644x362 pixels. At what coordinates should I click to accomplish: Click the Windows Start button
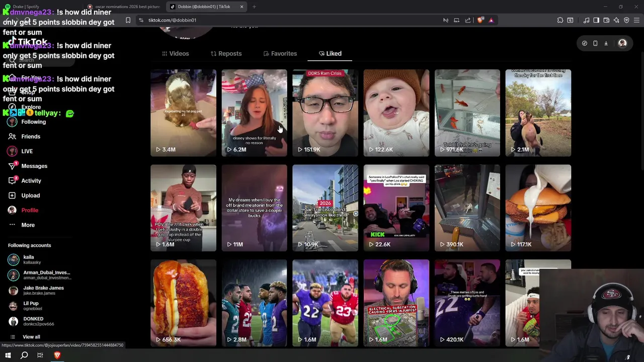[x=8, y=355]
